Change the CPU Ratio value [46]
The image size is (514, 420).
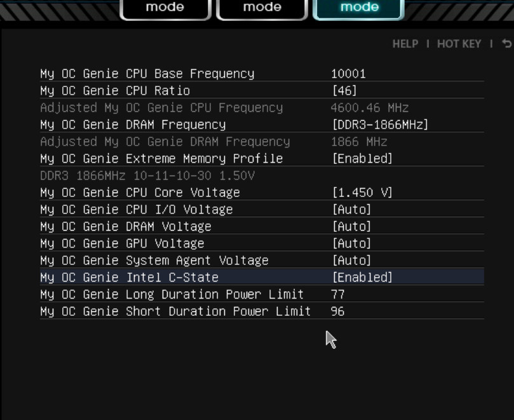tap(344, 91)
